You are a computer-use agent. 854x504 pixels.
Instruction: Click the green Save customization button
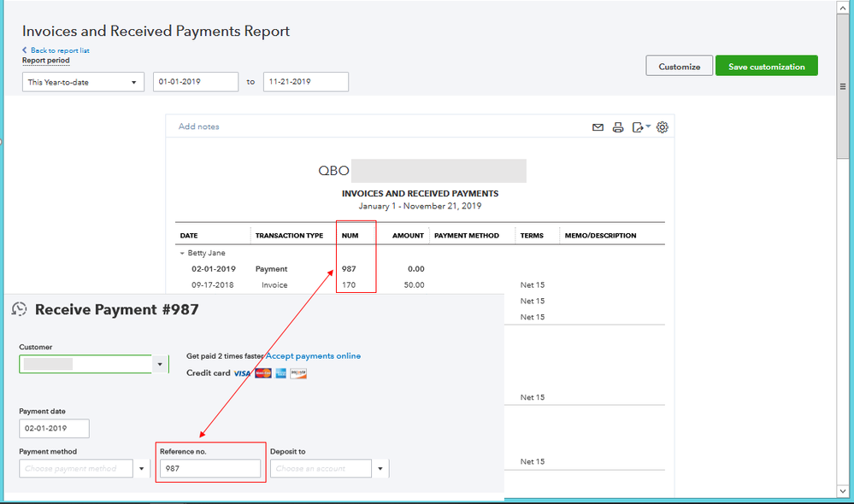[766, 65]
